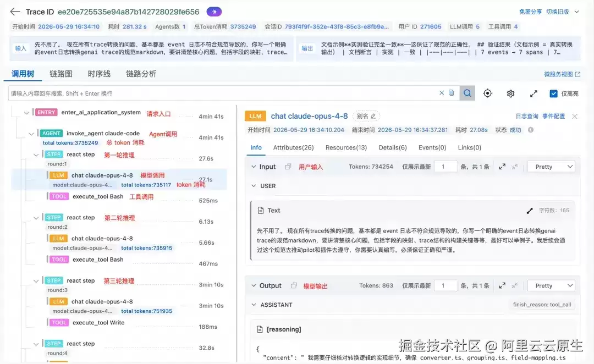594x364 pixels.
Task: Click the locate target icon
Action: [487, 93]
